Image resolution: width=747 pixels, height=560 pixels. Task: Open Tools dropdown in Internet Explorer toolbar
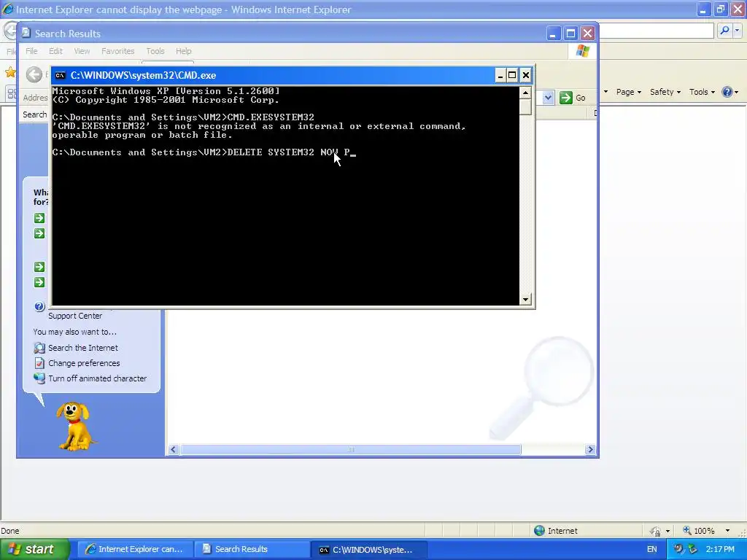pos(702,92)
